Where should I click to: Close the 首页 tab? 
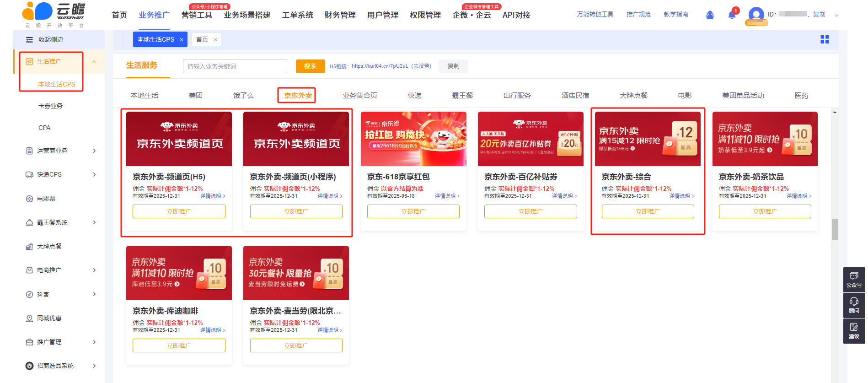(215, 40)
